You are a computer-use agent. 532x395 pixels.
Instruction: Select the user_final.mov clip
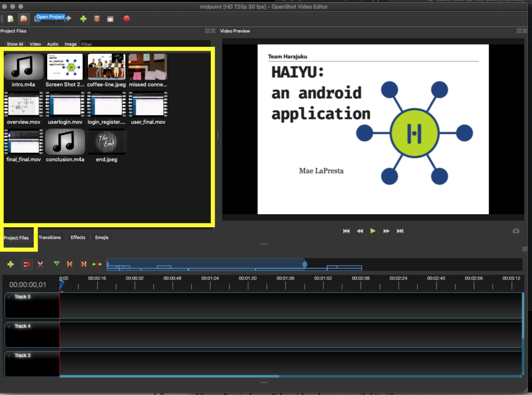point(148,108)
